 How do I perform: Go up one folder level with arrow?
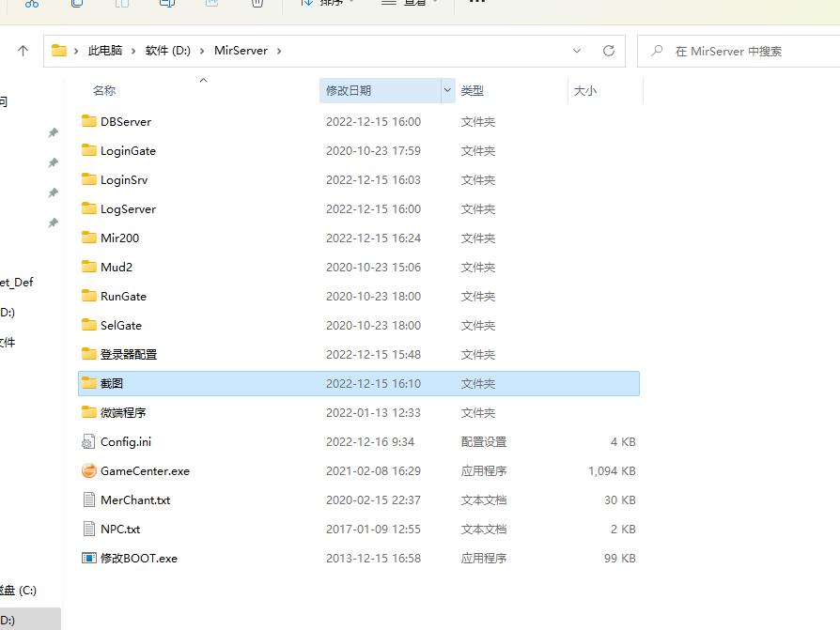coord(23,51)
